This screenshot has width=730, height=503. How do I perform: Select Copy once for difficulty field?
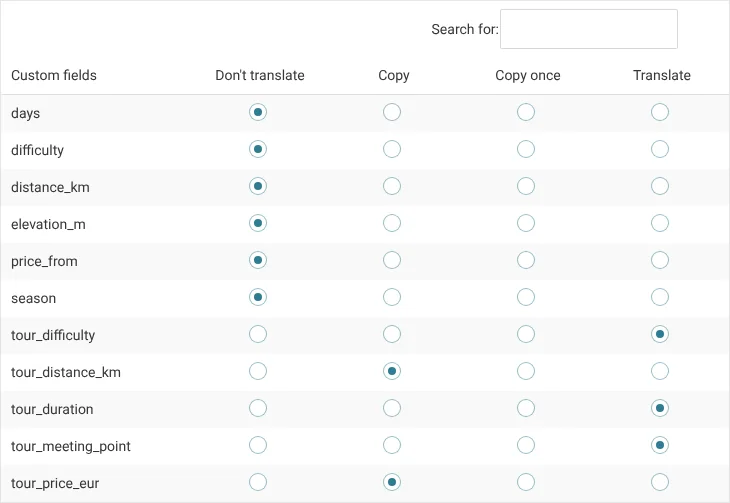point(526,149)
